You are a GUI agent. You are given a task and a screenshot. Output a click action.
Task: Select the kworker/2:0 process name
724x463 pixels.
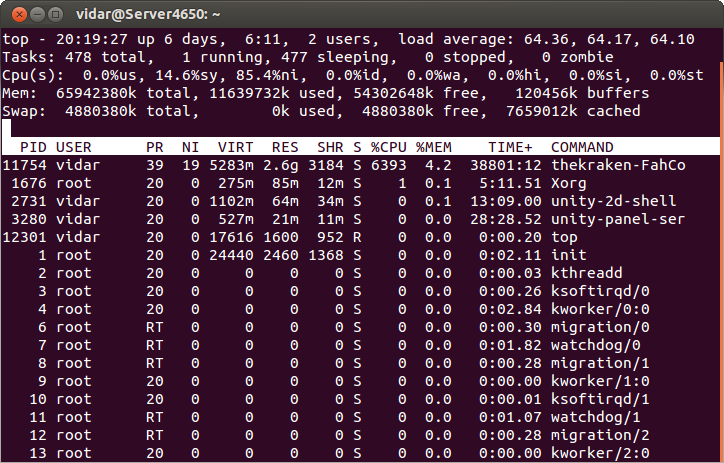(600, 453)
